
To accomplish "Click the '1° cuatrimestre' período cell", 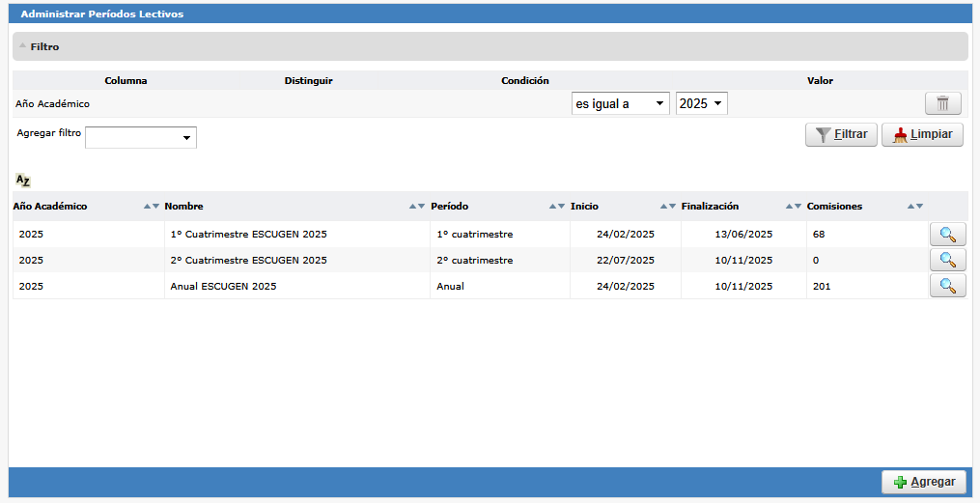I will (500, 235).
